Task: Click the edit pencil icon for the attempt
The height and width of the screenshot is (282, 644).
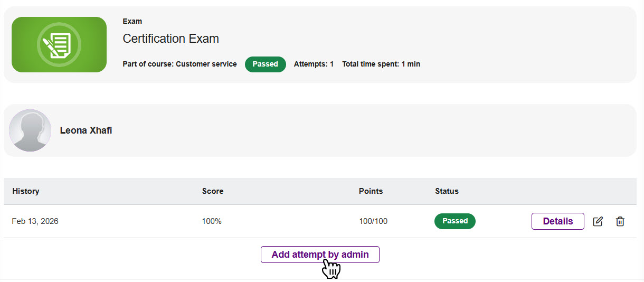Action: 598,221
